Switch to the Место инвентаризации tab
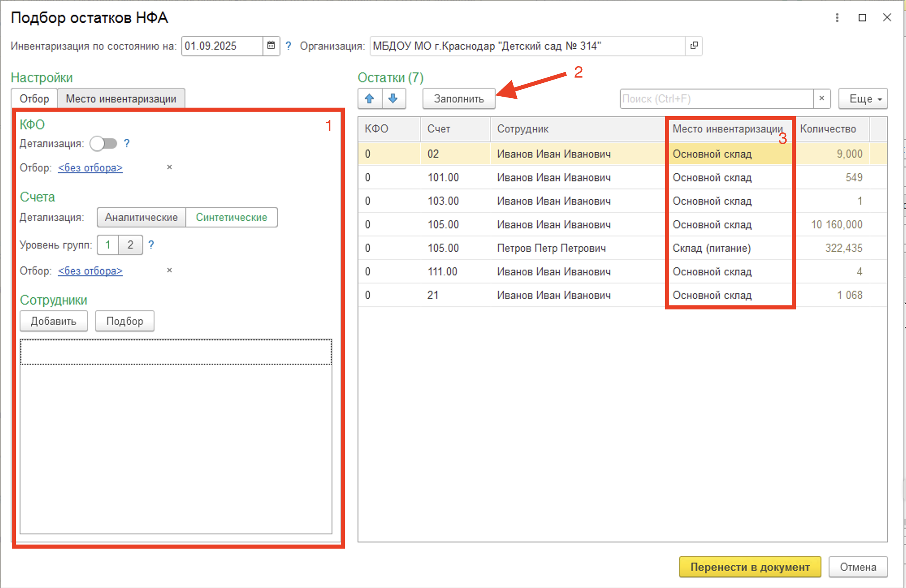The width and height of the screenshot is (906, 588). [121, 99]
